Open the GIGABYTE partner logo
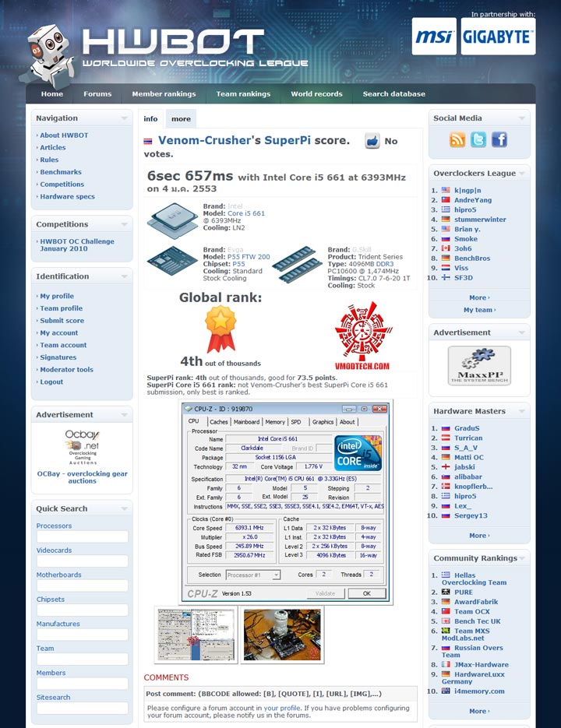Image resolution: width=561 pixels, height=728 pixels. [498, 37]
